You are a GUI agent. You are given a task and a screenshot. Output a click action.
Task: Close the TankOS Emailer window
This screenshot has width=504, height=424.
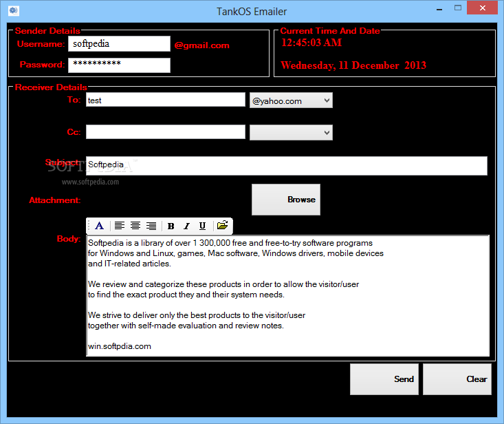(x=483, y=8)
